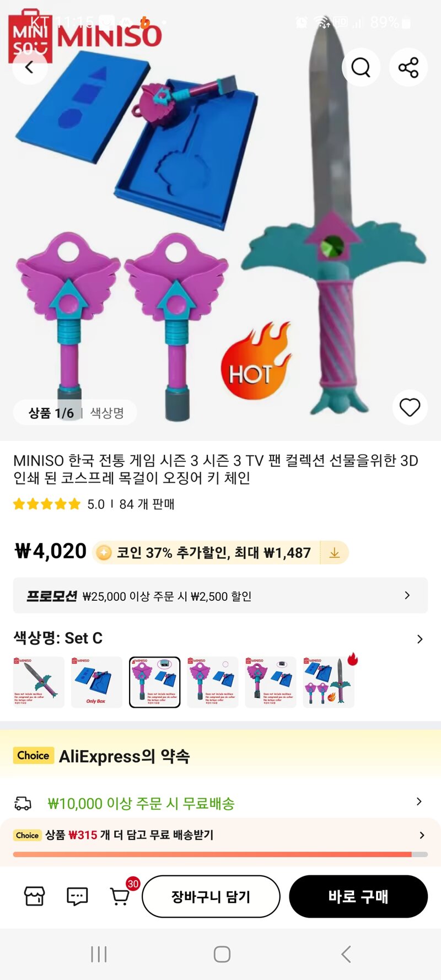This screenshot has width=441, height=980.
Task: Expand the free shipping ₩10,000 row
Action: (220, 803)
